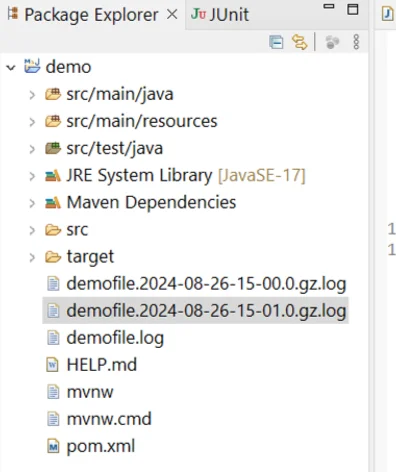The image size is (396, 472).
Task: Click the JRE System Library icon
Action: 53,175
